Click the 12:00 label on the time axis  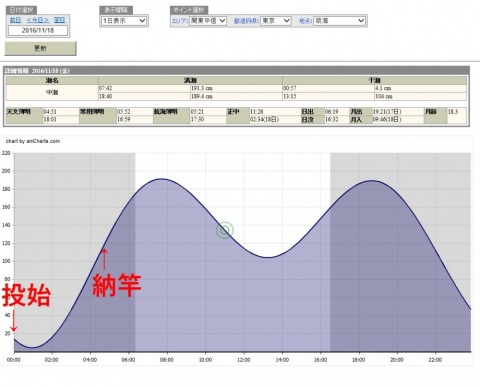click(244, 360)
